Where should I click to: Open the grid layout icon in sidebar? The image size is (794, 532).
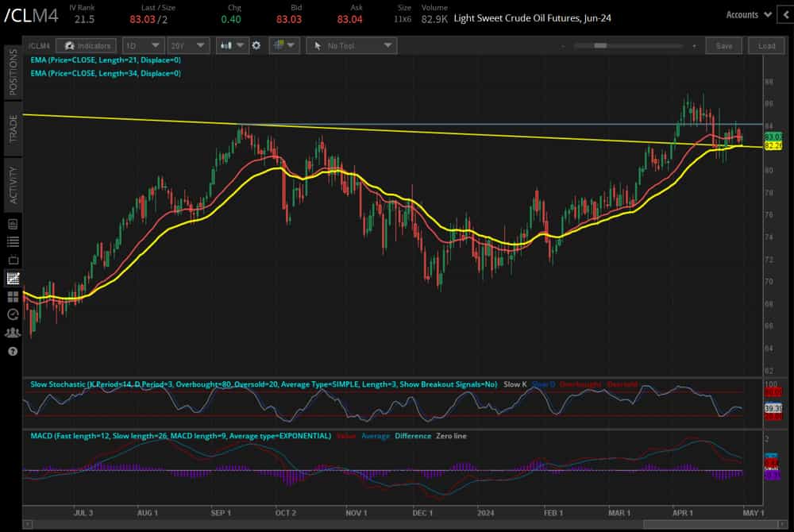[x=13, y=296]
